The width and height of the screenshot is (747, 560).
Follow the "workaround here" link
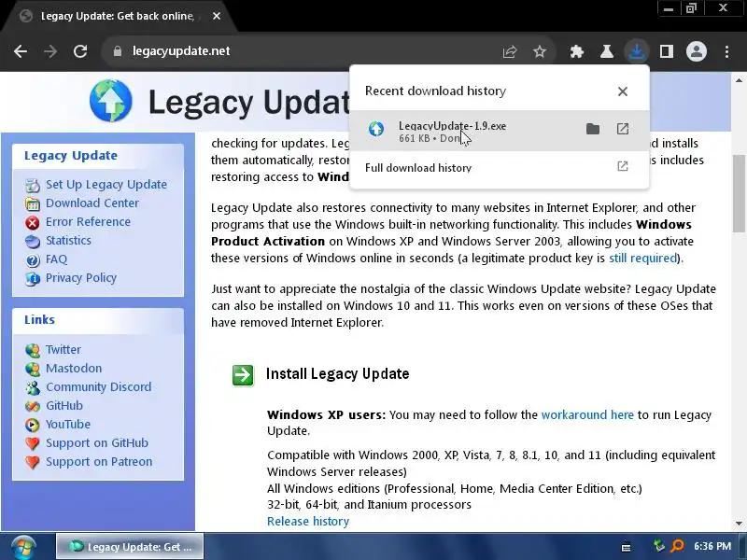[587, 414]
